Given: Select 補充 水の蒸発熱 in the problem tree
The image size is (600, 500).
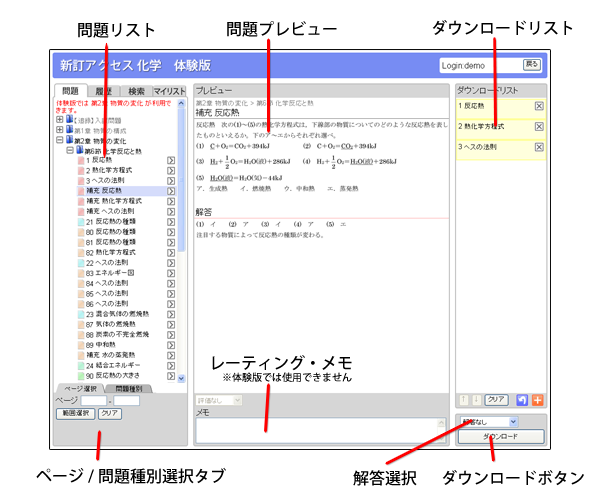Looking at the screenshot, I should click(x=111, y=355).
